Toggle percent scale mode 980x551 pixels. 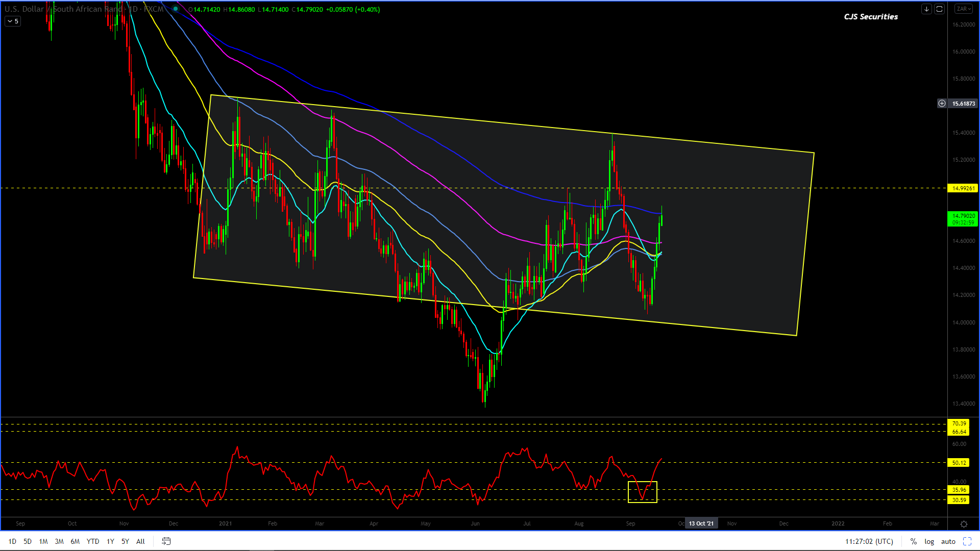(913, 541)
